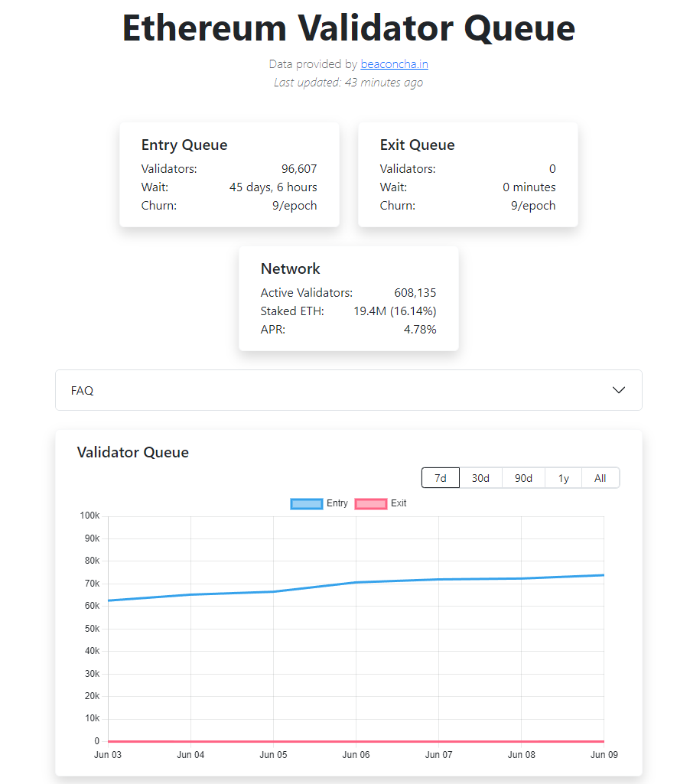Click Entry Queue 9/epoch churn value
Viewport: 690px width, 784px height.
click(x=295, y=206)
